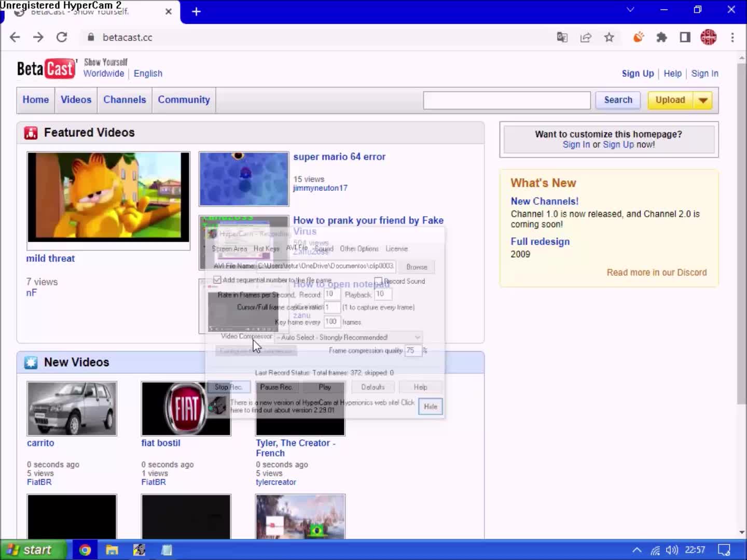Open super mario 64 error thumbnail
The width and height of the screenshot is (747, 560).
pyautogui.click(x=244, y=179)
